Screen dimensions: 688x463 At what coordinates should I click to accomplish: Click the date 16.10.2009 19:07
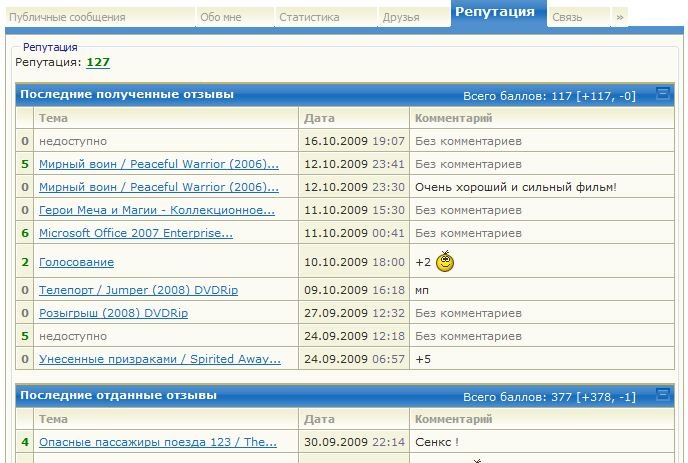[x=355, y=141]
